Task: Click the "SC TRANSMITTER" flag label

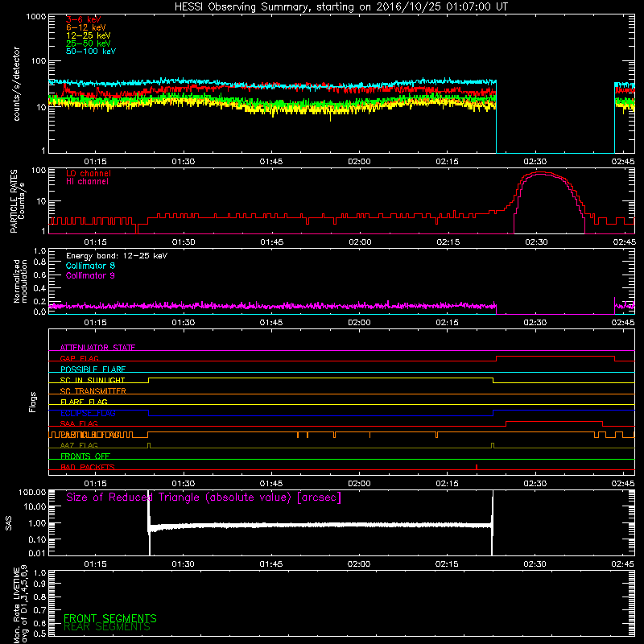Action: (x=93, y=391)
